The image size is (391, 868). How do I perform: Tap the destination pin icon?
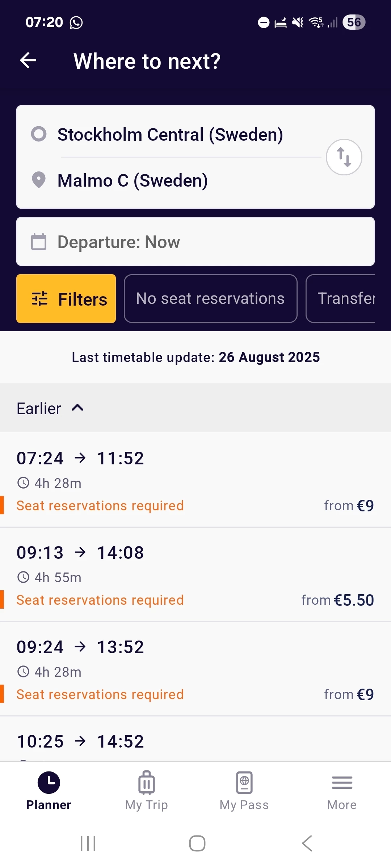tap(39, 180)
